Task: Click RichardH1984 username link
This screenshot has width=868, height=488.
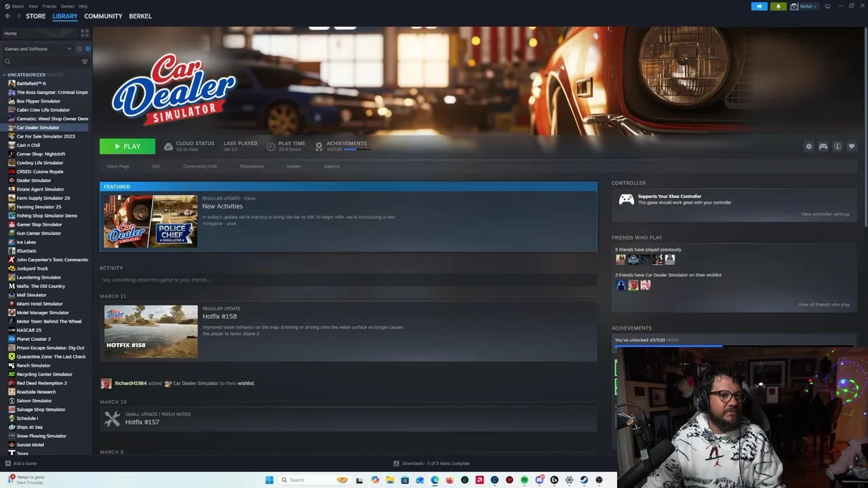Action: (x=130, y=384)
